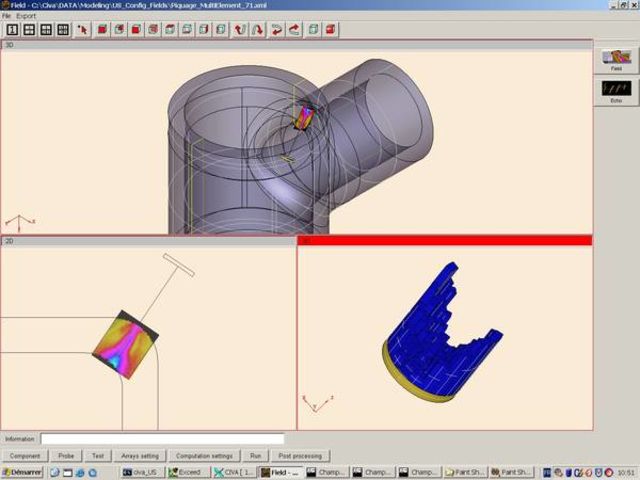The height and width of the screenshot is (480, 640).
Task: Click the Démarrer start button
Action: pos(25,472)
